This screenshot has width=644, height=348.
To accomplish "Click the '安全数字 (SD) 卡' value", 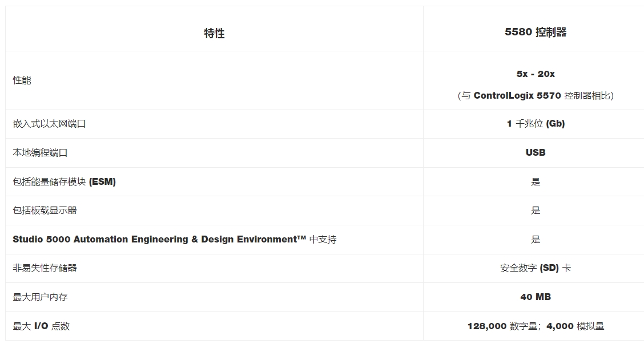I will 536,268.
